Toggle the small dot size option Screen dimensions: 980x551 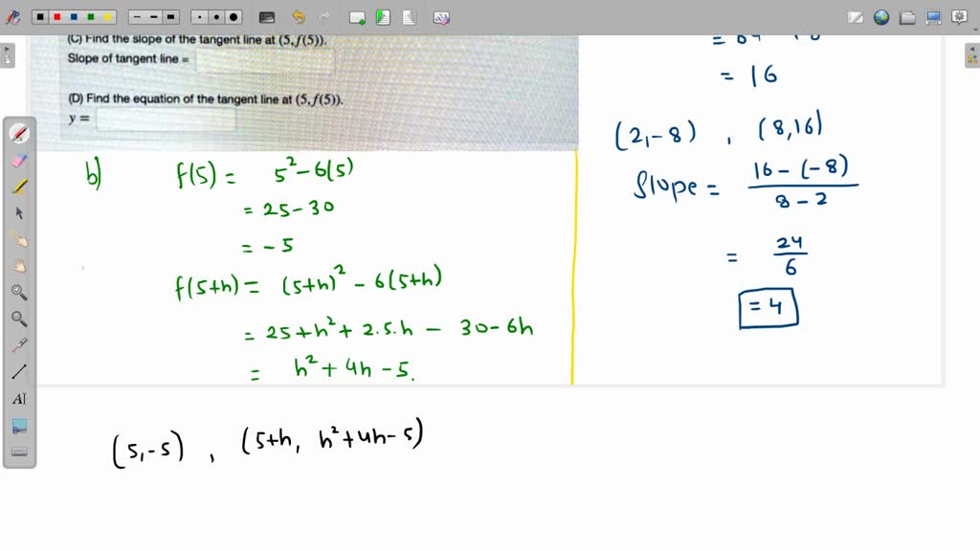pos(198,16)
